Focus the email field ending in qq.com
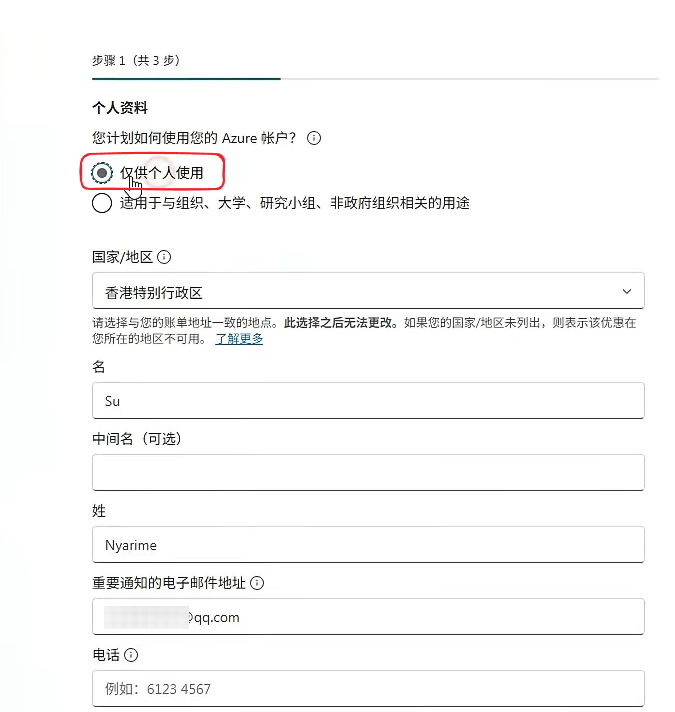Viewport: 675px width, 712px height. [x=367, y=617]
